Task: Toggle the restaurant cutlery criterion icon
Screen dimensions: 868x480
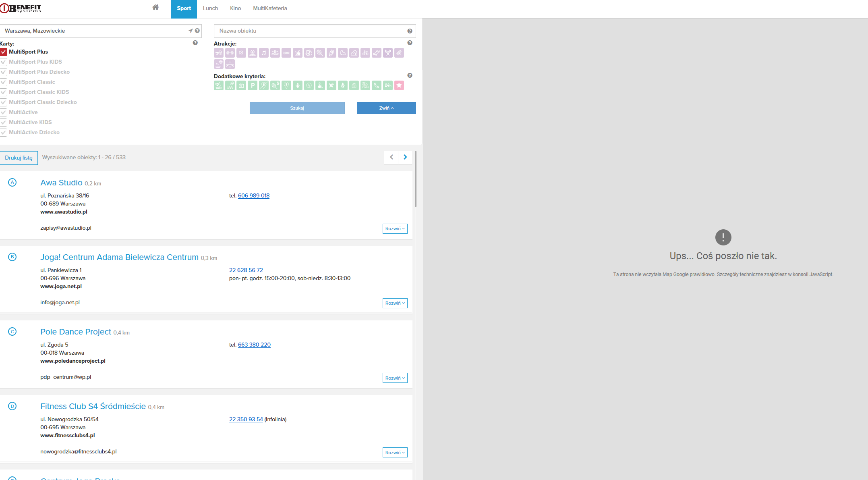Action: (x=331, y=85)
